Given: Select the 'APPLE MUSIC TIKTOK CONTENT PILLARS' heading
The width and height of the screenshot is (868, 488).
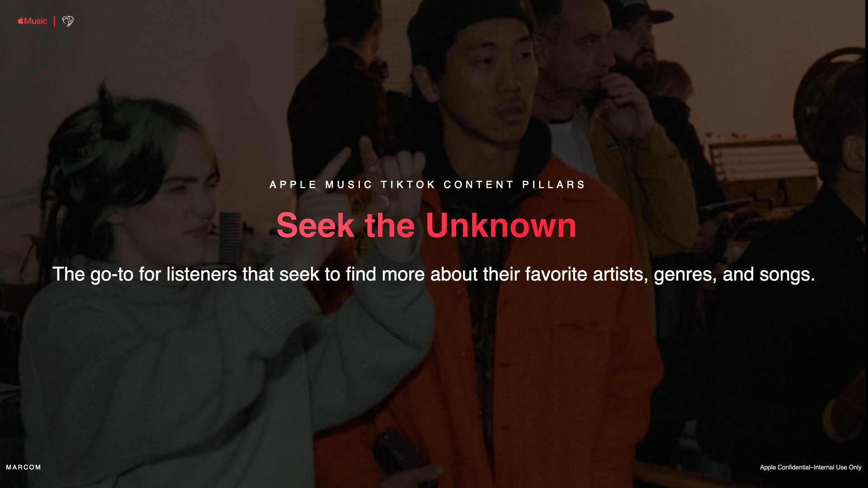Looking at the screenshot, I should 427,185.
